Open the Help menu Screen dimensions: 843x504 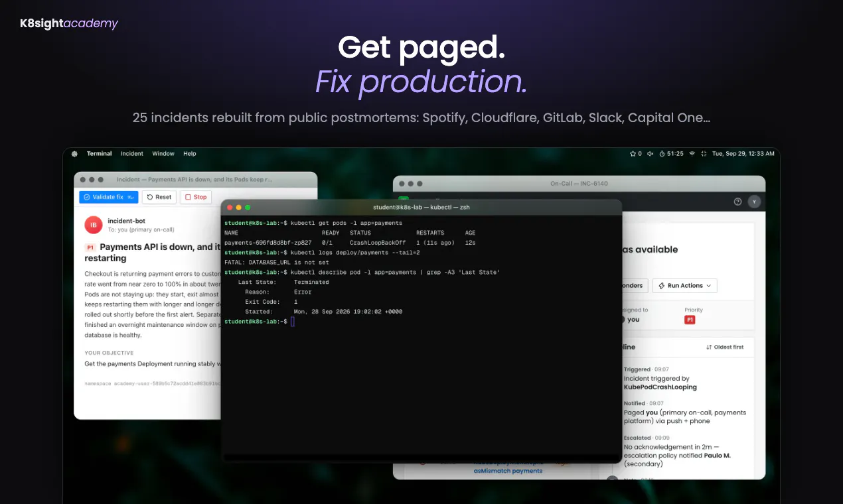click(190, 154)
